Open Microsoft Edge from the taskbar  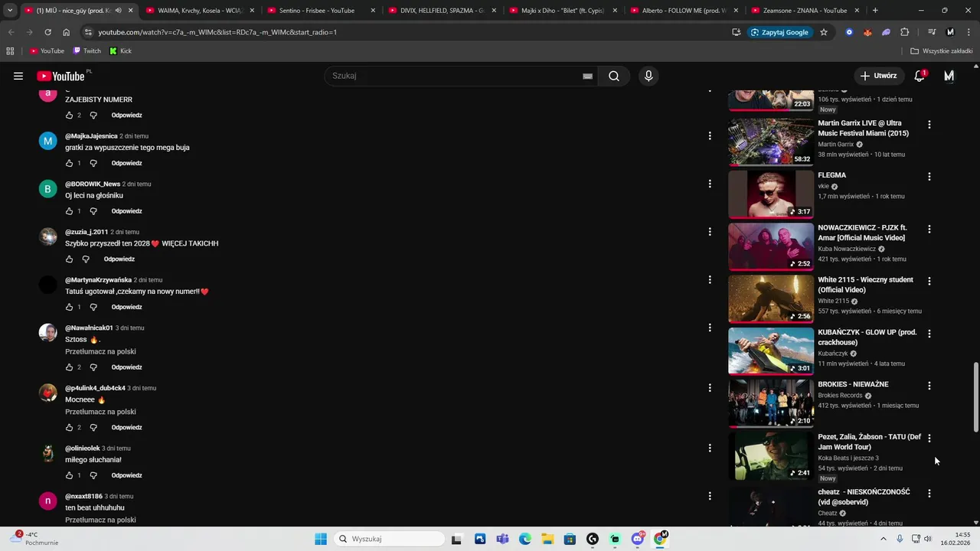[x=524, y=539]
